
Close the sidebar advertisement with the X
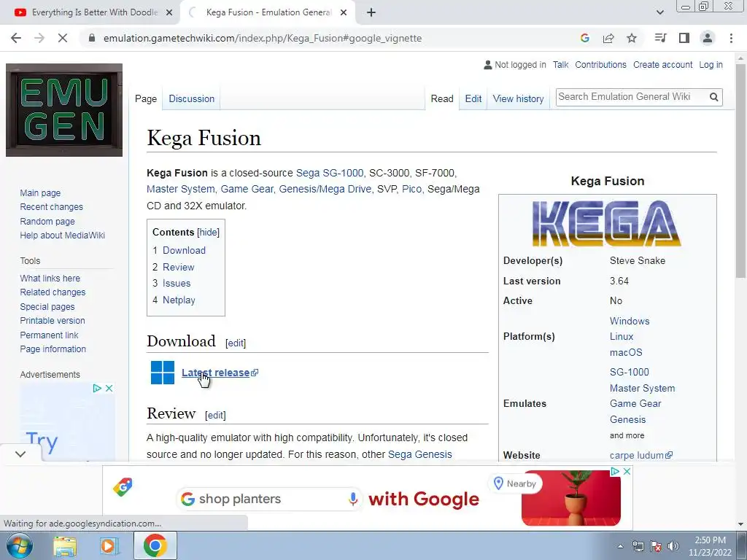(109, 388)
